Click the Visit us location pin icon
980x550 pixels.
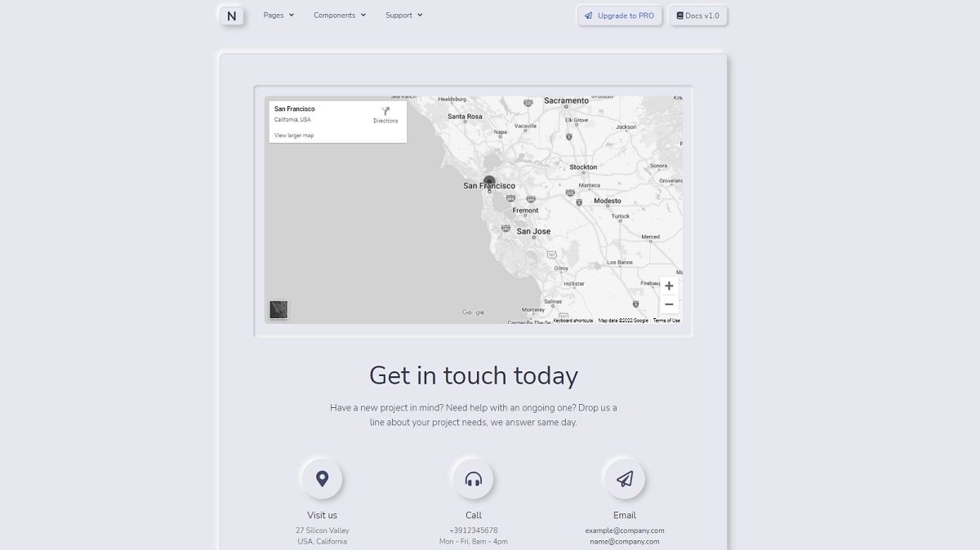click(322, 478)
